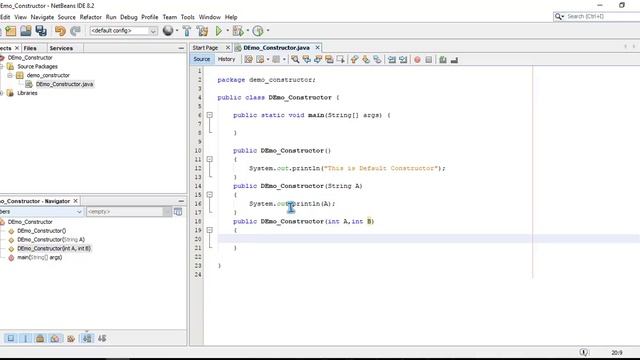Toggle Highlight Search in editor toolbar
Screen dimensions: 640x360
(x=329, y=60)
